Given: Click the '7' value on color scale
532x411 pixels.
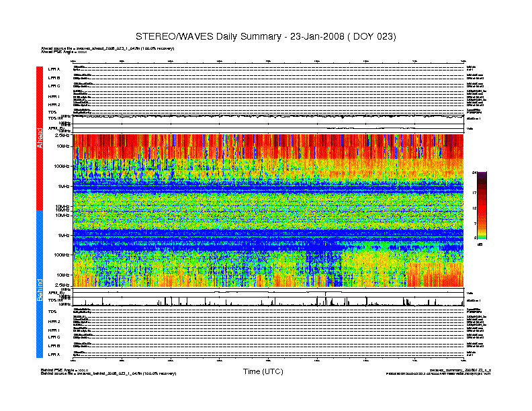Looking at the screenshot, I should point(475,224).
